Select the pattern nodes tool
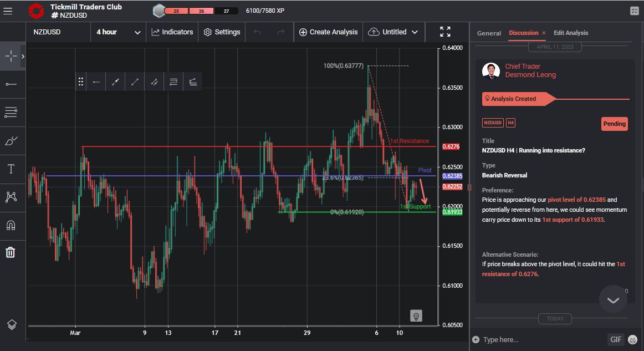The width and height of the screenshot is (644, 351). pos(11,197)
